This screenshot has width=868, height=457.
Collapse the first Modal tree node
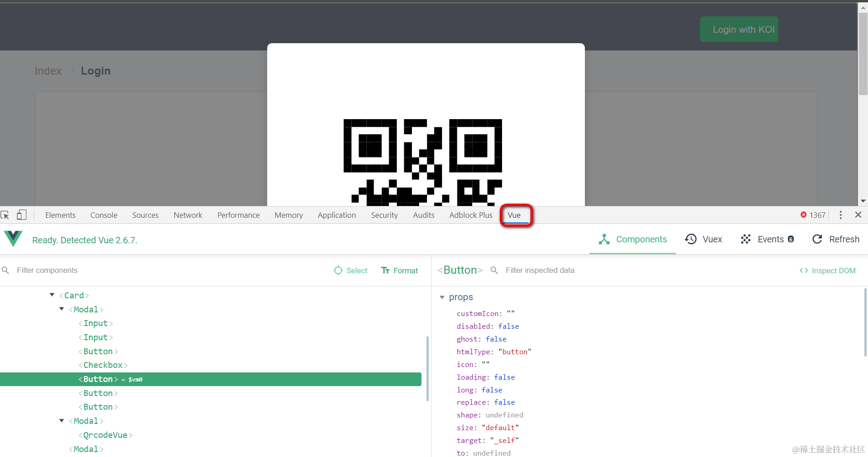(x=61, y=309)
